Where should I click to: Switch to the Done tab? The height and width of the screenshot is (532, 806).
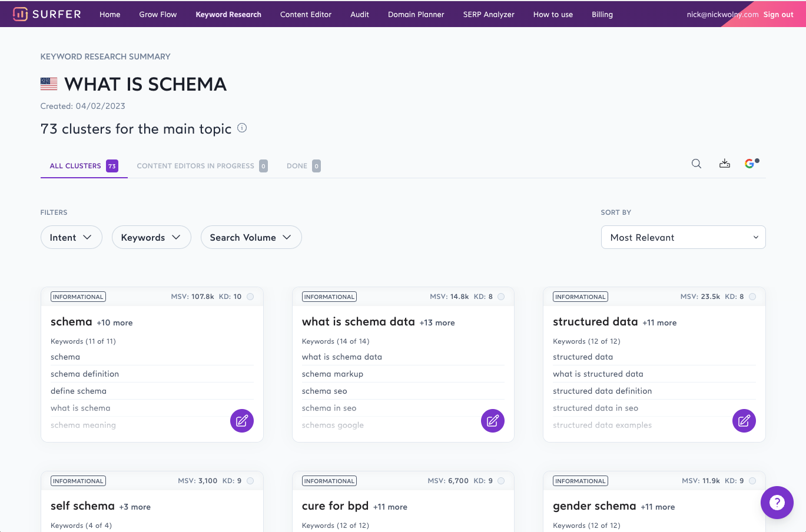click(x=303, y=166)
